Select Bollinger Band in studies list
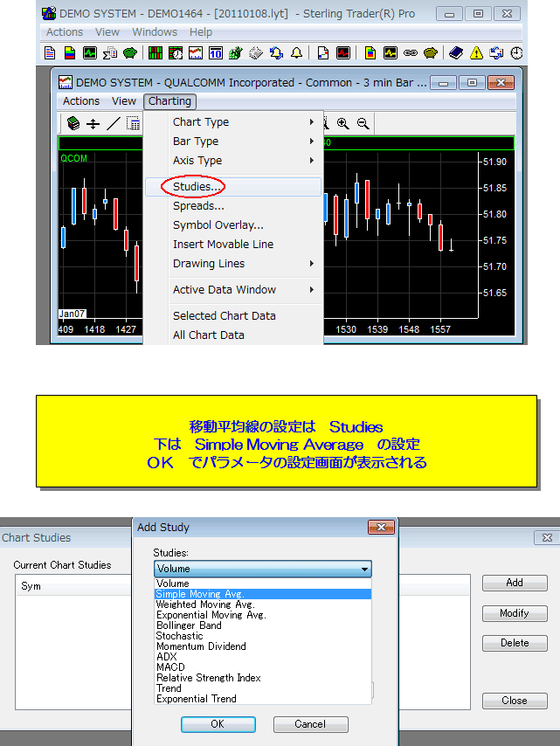The height and width of the screenshot is (746, 560). pos(263,625)
